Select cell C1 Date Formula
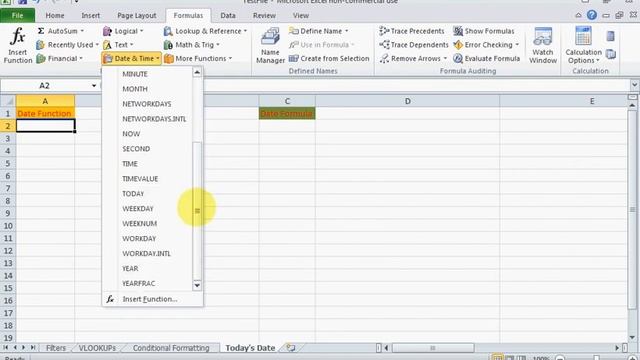The width and height of the screenshot is (640, 360). [287, 113]
